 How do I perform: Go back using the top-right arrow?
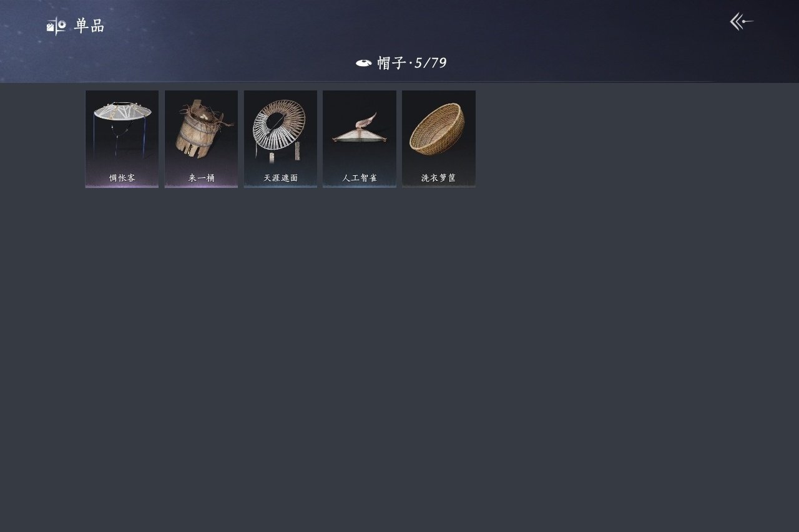coord(742,22)
